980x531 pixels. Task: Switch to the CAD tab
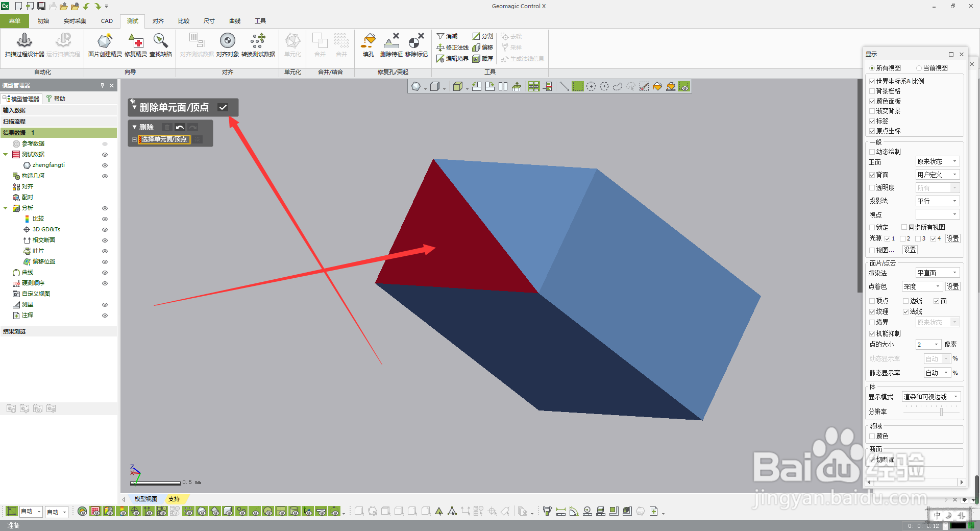coord(107,21)
